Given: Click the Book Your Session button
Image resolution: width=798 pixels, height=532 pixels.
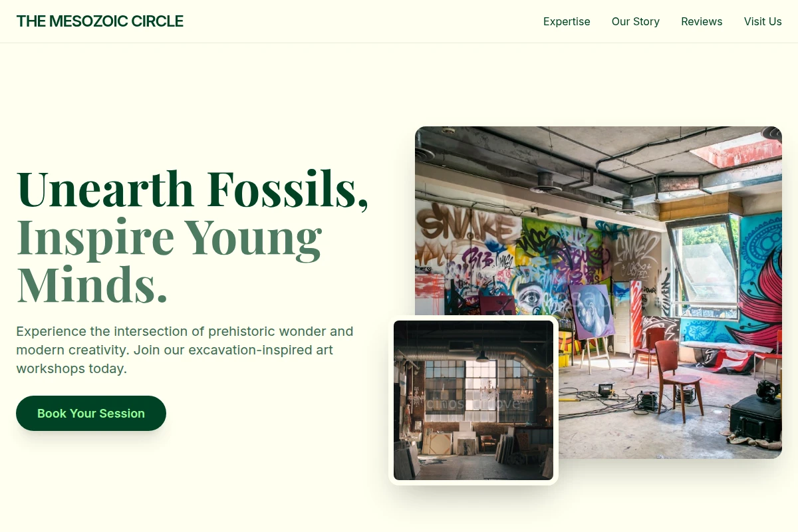Looking at the screenshot, I should [x=91, y=413].
